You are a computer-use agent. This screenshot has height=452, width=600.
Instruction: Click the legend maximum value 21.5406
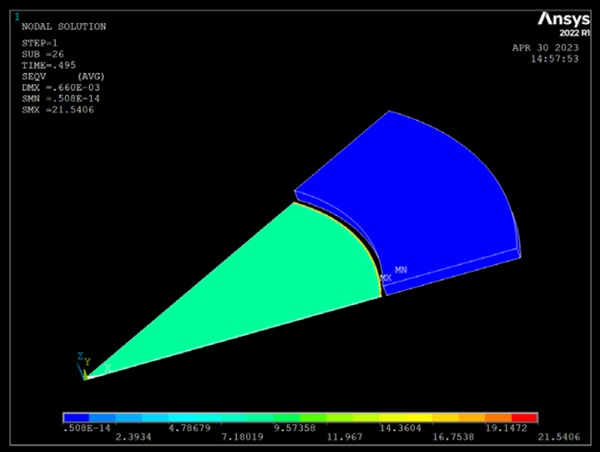pos(559,437)
